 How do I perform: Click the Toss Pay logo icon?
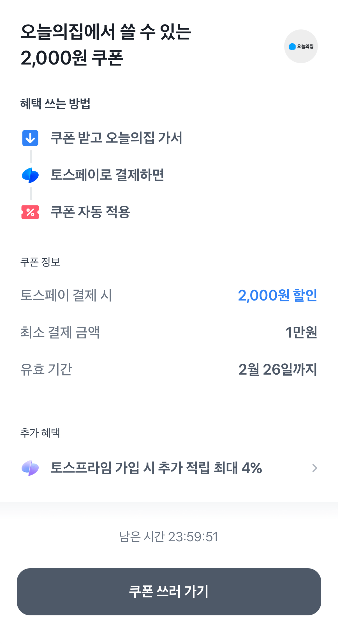30,175
